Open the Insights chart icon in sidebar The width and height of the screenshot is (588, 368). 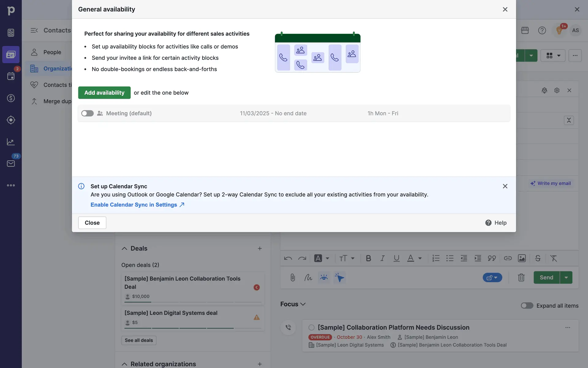[11, 142]
